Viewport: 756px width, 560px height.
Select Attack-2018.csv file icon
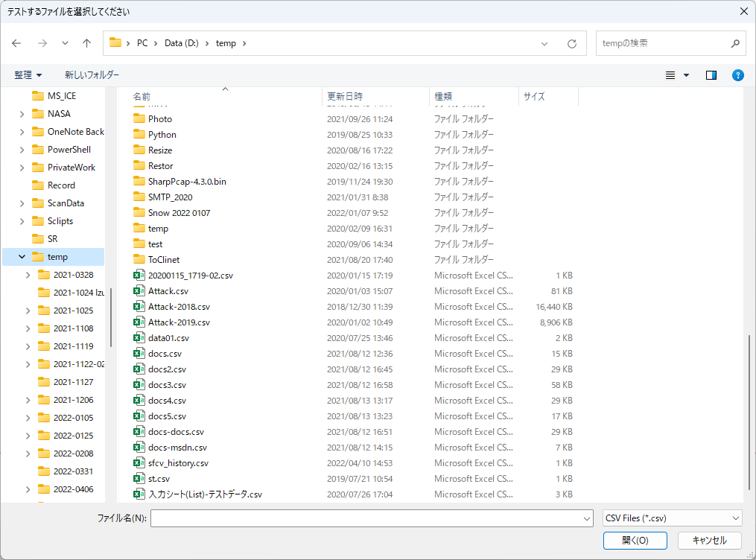(139, 307)
